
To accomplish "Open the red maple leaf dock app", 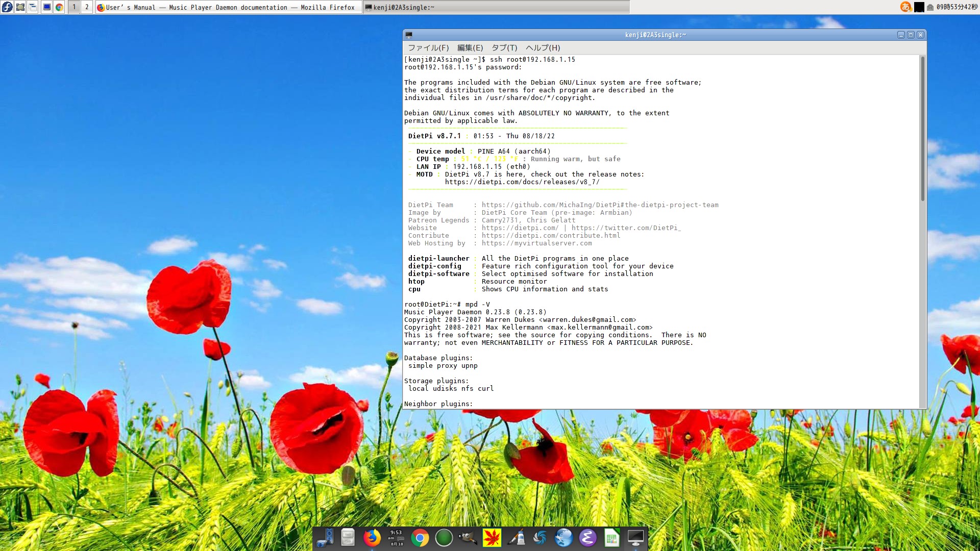I will pyautogui.click(x=492, y=538).
